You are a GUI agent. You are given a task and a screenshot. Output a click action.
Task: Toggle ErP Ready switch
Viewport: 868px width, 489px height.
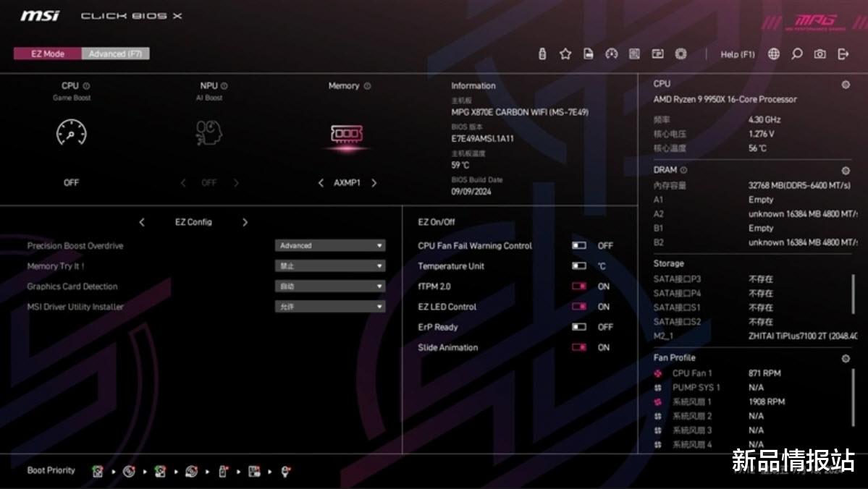[579, 327]
